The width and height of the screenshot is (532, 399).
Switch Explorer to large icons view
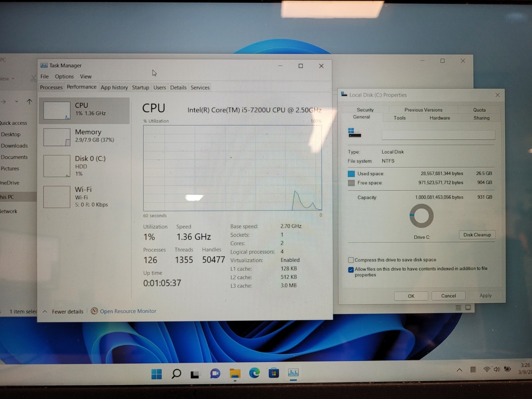[x=468, y=308]
